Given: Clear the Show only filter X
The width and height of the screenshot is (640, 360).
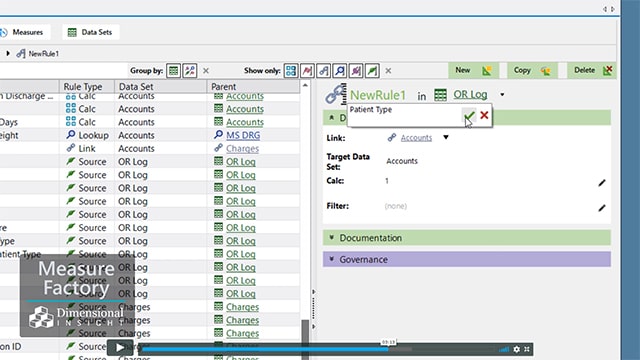Looking at the screenshot, I should (388, 71).
